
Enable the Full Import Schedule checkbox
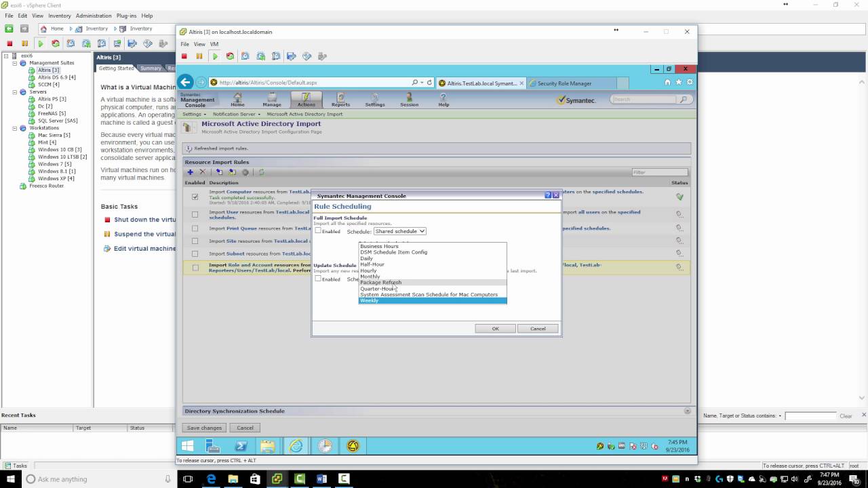[x=317, y=231]
